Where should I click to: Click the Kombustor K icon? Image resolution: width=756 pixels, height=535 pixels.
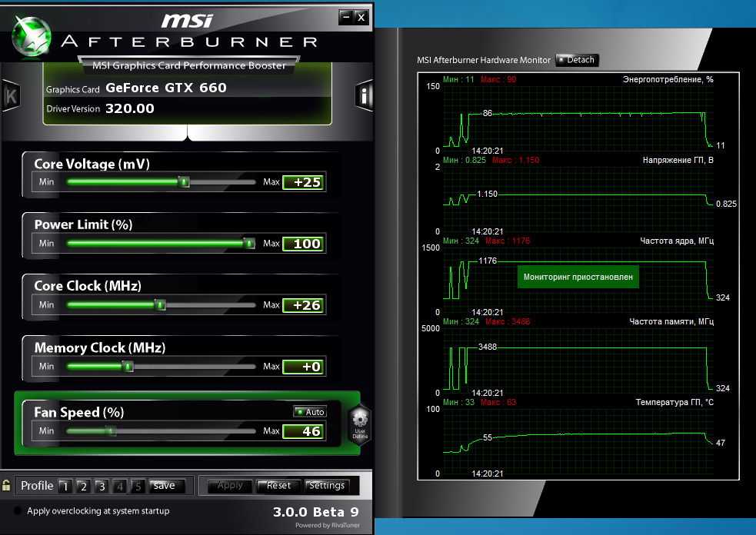point(12,96)
